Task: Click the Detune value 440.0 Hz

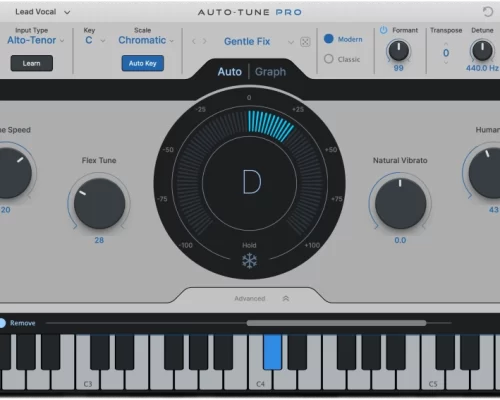Action: pos(482,68)
